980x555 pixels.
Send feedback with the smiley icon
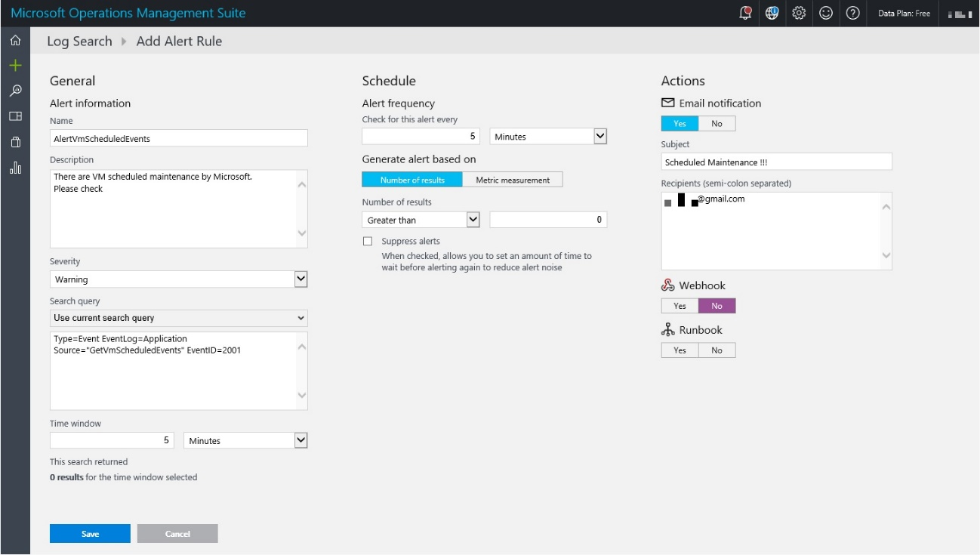pos(826,13)
